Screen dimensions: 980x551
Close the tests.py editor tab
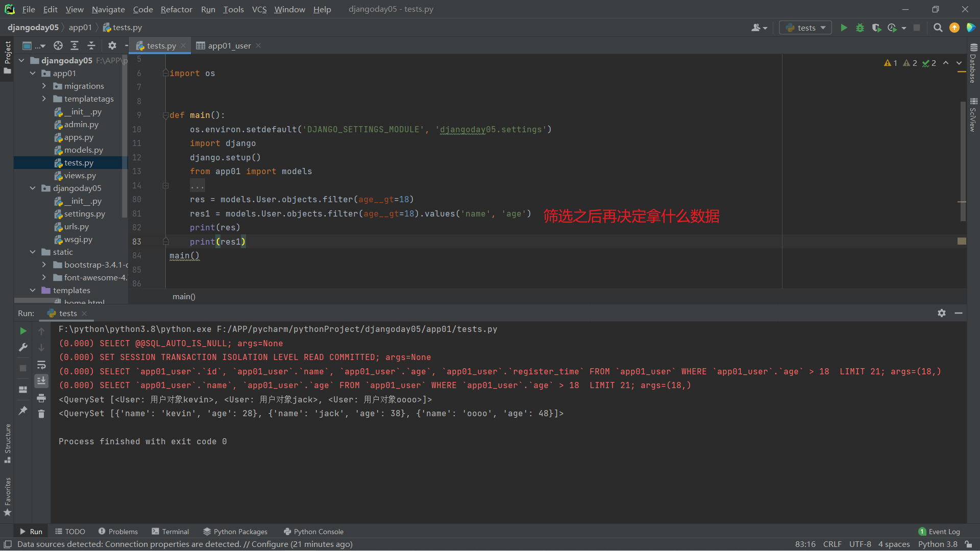pos(183,45)
